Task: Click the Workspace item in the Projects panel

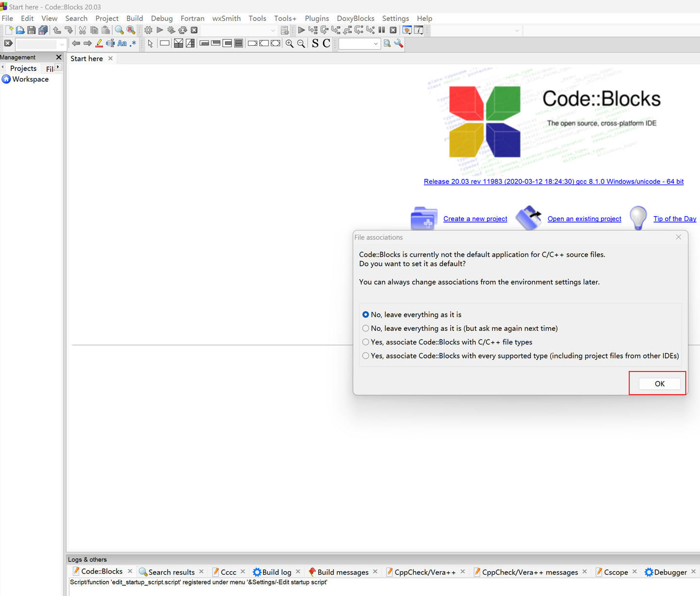Action: click(x=30, y=79)
